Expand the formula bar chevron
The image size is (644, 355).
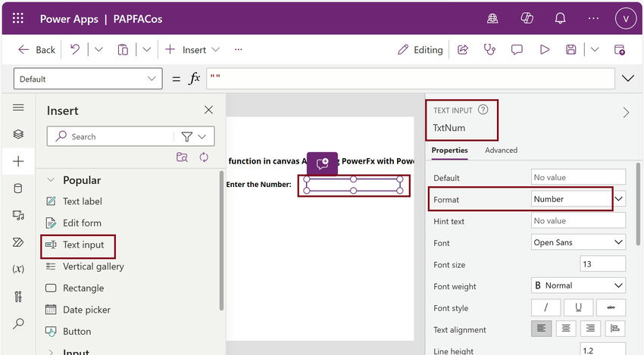628,79
